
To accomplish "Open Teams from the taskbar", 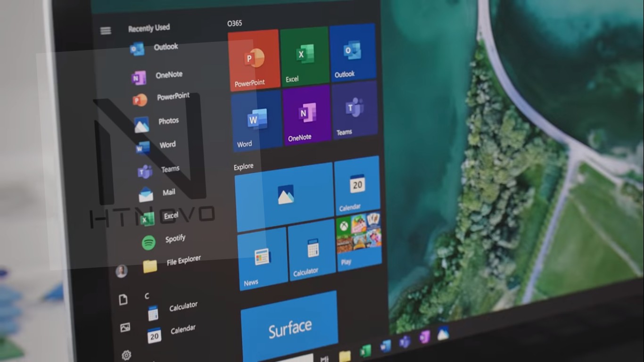I will point(405,341).
